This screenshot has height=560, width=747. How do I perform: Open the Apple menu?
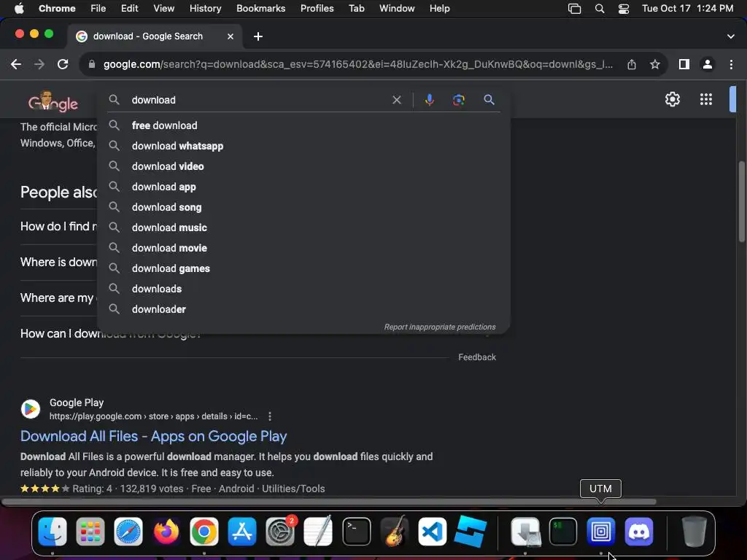click(19, 9)
